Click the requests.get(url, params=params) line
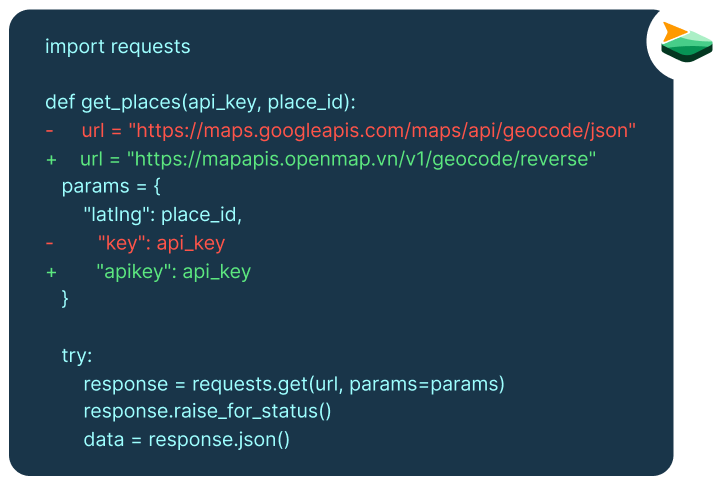The height and width of the screenshot is (485, 728). click(294, 384)
